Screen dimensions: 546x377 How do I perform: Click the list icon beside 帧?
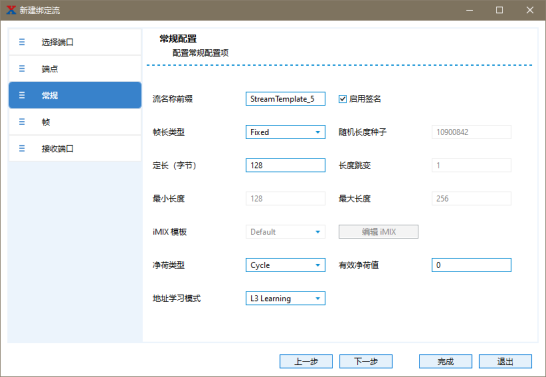click(22, 122)
